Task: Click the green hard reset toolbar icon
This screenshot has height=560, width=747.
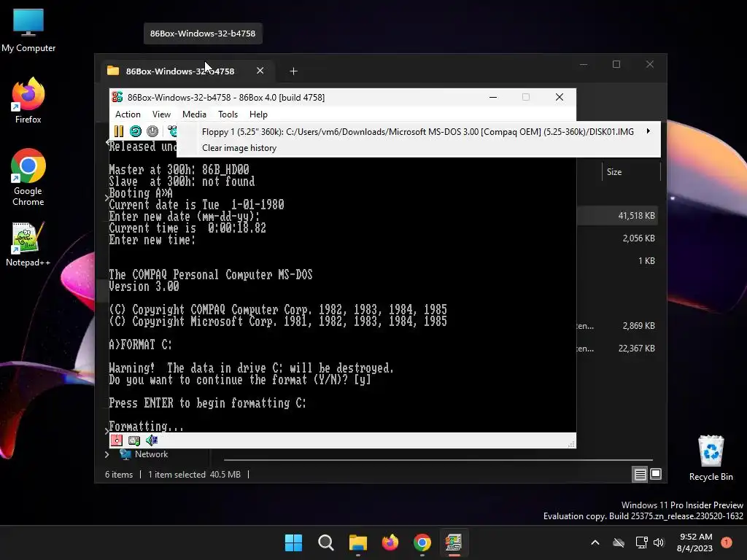Action: 135,131
